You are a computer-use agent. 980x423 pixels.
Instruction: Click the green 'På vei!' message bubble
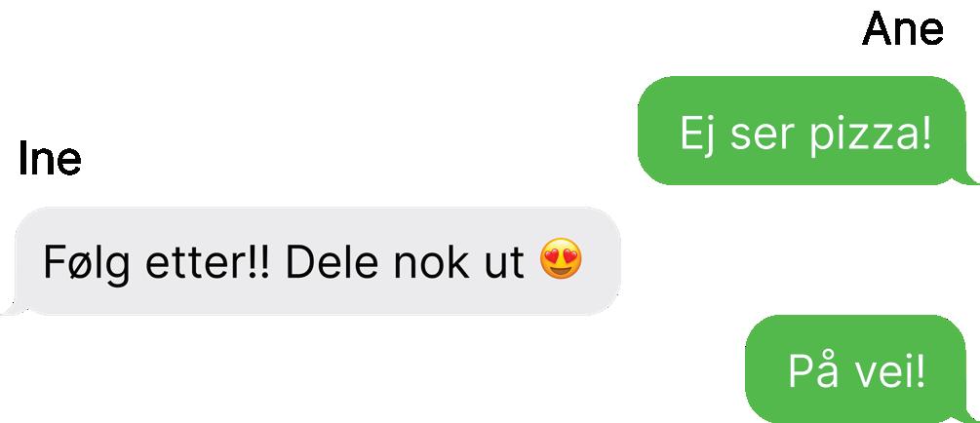[859, 369]
